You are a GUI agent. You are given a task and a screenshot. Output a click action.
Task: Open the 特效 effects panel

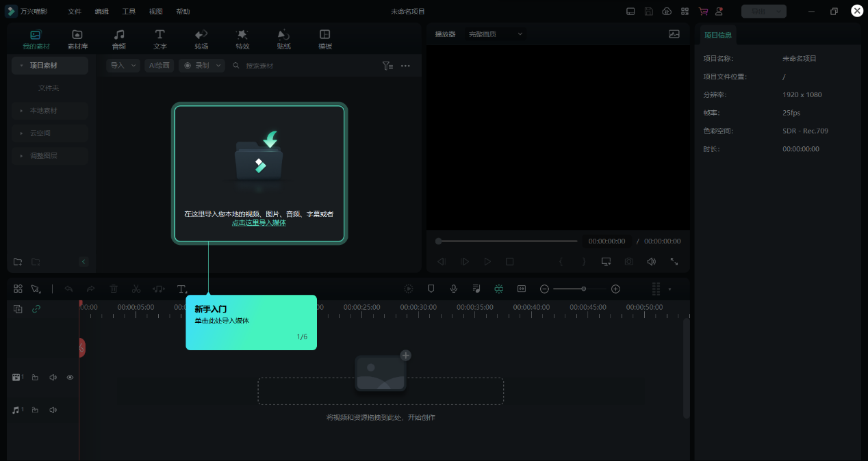[x=242, y=39]
